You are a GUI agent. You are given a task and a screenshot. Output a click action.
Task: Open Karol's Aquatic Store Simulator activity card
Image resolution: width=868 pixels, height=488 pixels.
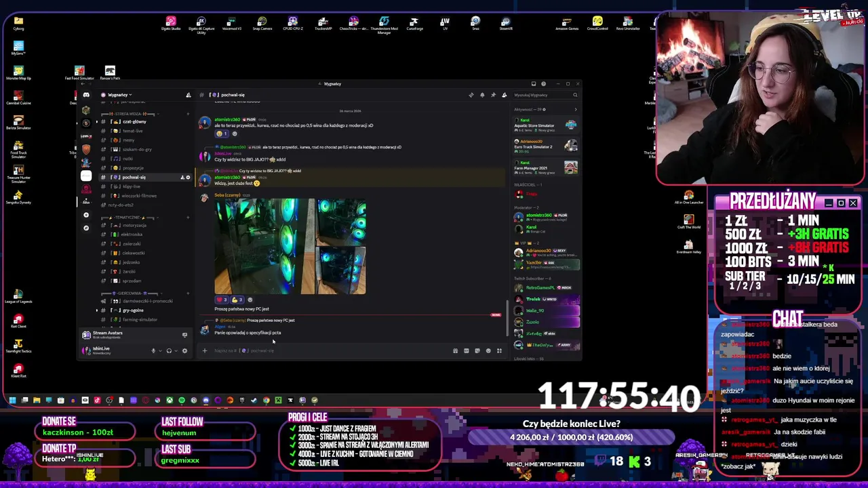pos(546,125)
